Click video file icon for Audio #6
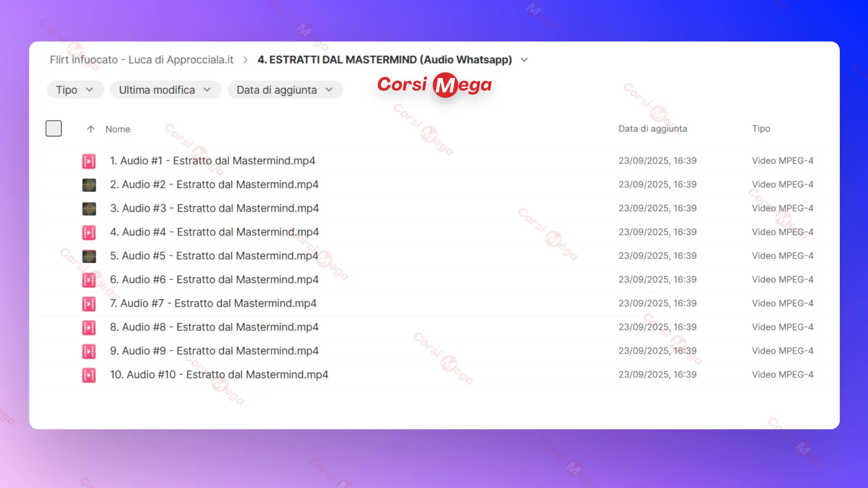Viewport: 868px width, 488px height. (89, 280)
